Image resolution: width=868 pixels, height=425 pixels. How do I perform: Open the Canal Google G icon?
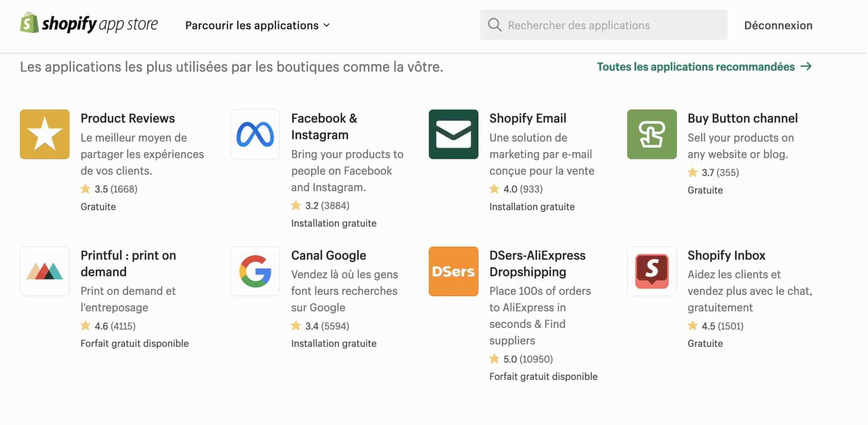pyautogui.click(x=255, y=271)
